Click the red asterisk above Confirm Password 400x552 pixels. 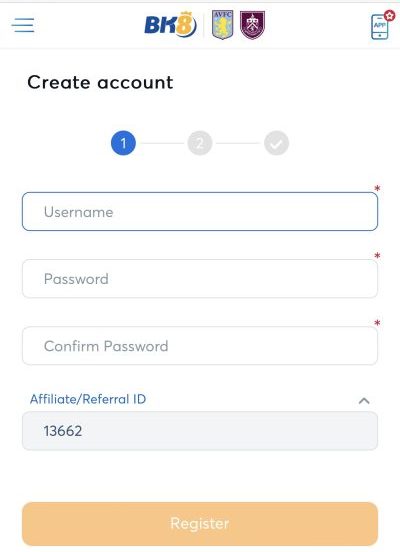pyautogui.click(x=377, y=323)
